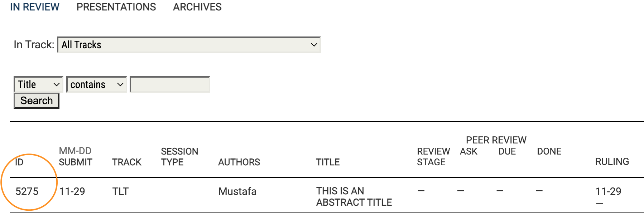Click the search text input box
Screen dimensions: 644x215
tap(170, 84)
